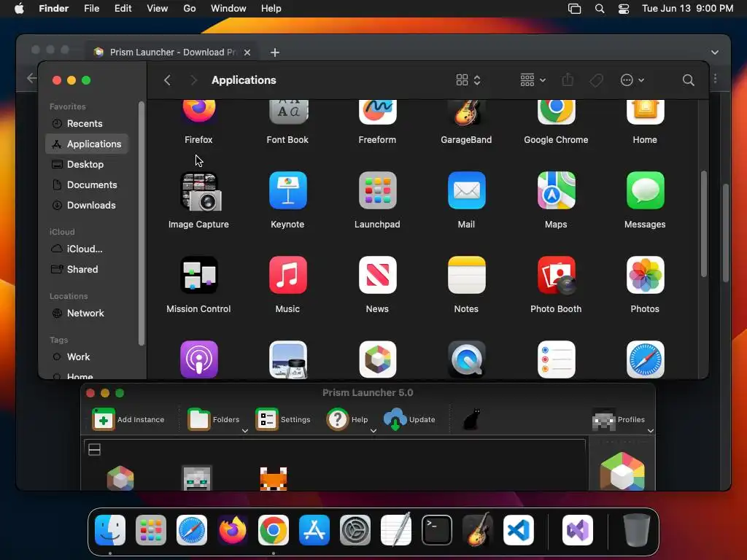The width and height of the screenshot is (747, 560).
Task: Click the Finder window vertical scrollbar
Action: click(x=704, y=224)
